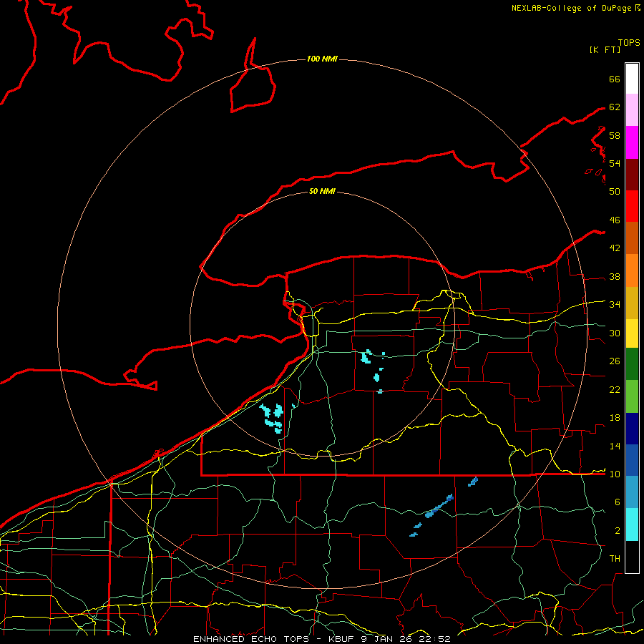Click the legend value "2"
The image size is (644, 644).
[x=618, y=531]
